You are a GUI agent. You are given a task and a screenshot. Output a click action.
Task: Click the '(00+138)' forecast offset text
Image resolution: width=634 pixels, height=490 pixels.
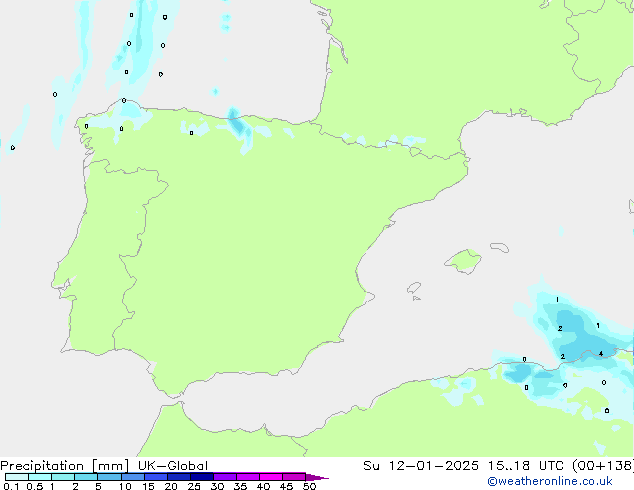click(603, 466)
